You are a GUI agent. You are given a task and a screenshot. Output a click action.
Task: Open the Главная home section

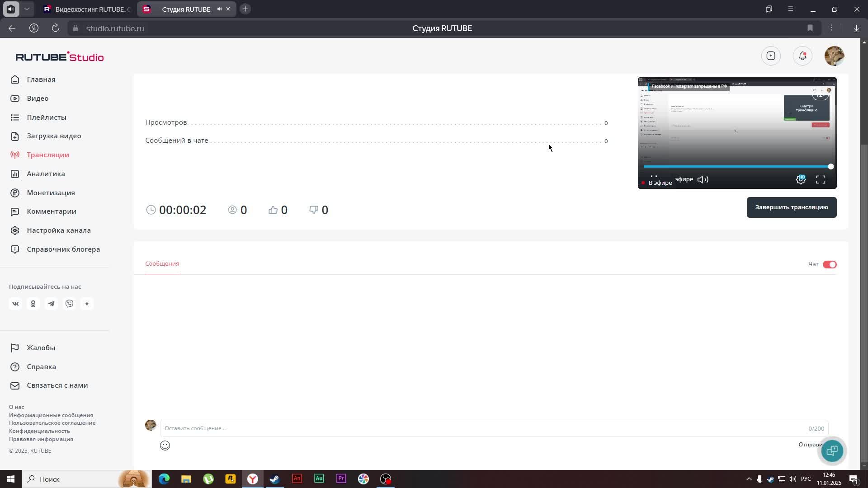[x=41, y=80]
